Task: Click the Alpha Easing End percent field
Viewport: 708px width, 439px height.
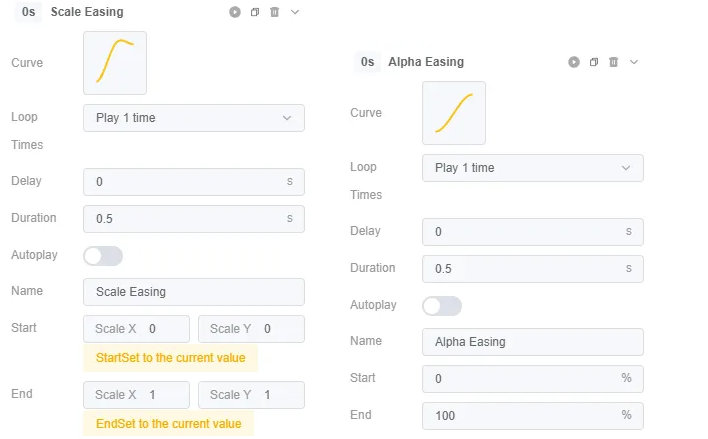Action: (533, 416)
